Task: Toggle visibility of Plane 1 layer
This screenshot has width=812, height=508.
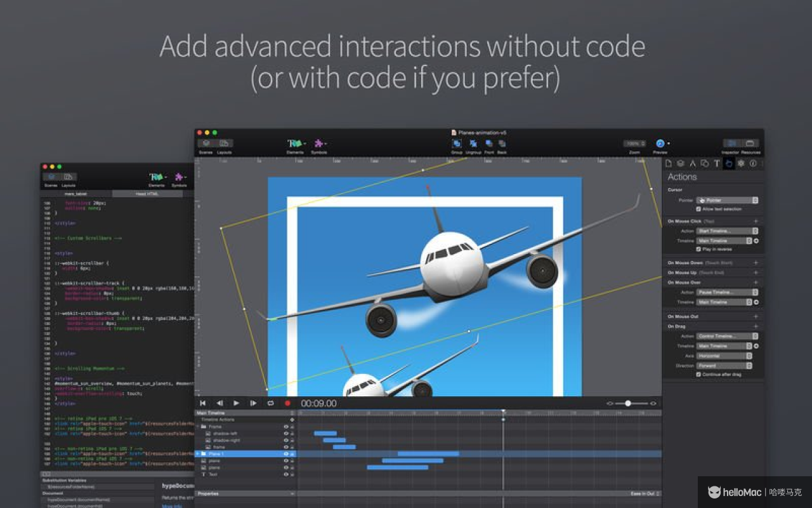Action: click(286, 454)
